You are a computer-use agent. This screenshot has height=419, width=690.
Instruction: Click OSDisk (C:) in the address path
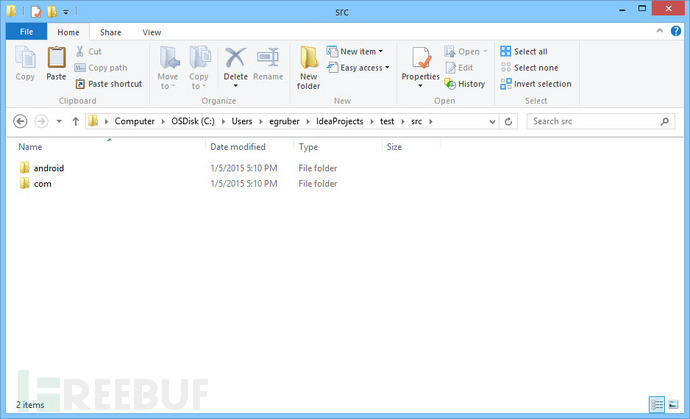point(193,121)
